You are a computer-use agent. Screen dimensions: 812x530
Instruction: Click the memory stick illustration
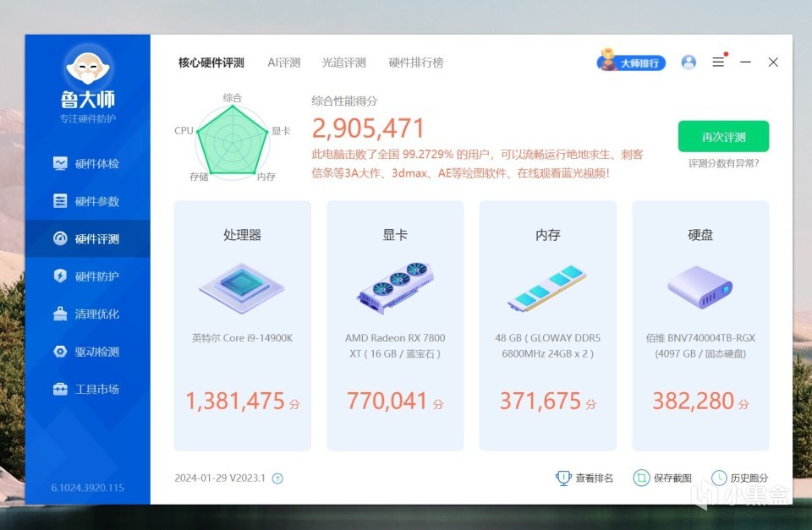point(547,287)
